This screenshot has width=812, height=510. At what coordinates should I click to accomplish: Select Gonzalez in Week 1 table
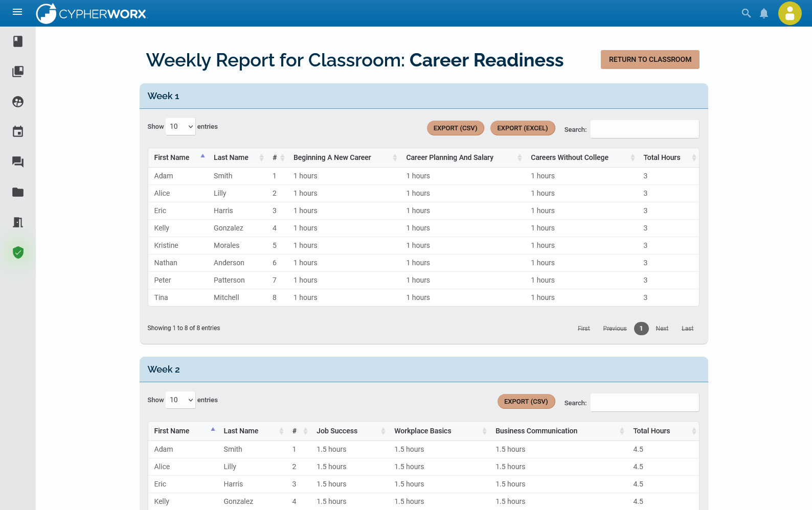click(x=229, y=228)
